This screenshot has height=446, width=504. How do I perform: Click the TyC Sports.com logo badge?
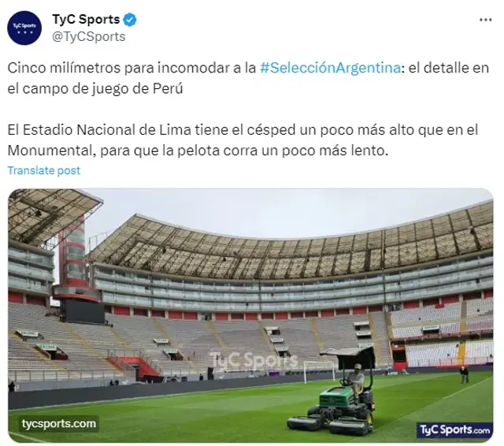point(454,430)
